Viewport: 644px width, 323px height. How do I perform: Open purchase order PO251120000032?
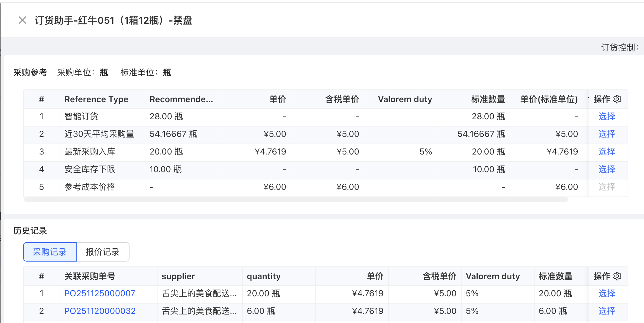(100, 311)
